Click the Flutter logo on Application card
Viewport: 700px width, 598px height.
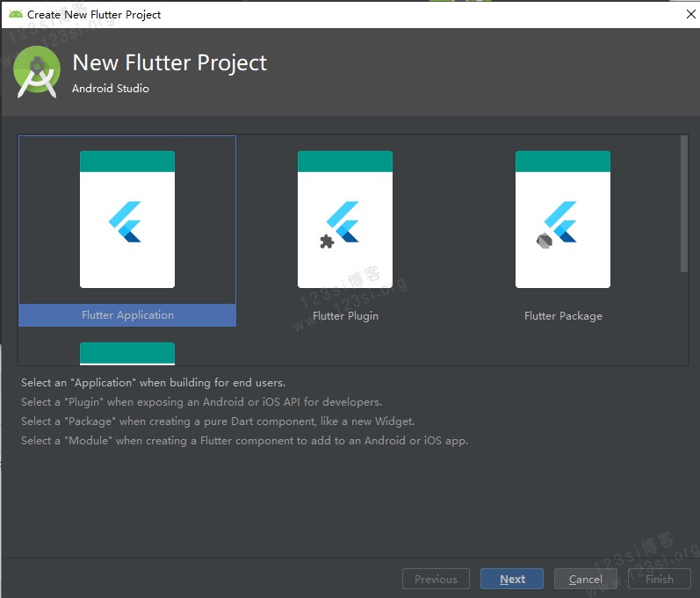coord(125,222)
